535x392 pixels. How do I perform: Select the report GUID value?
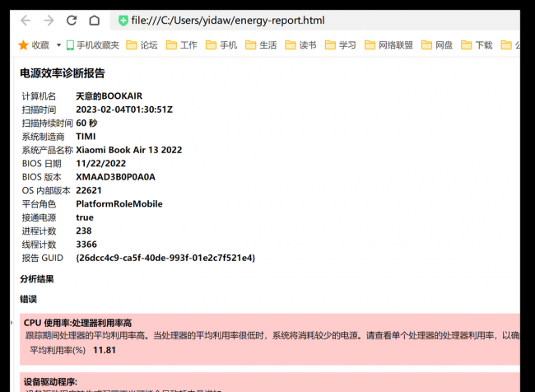click(165, 258)
